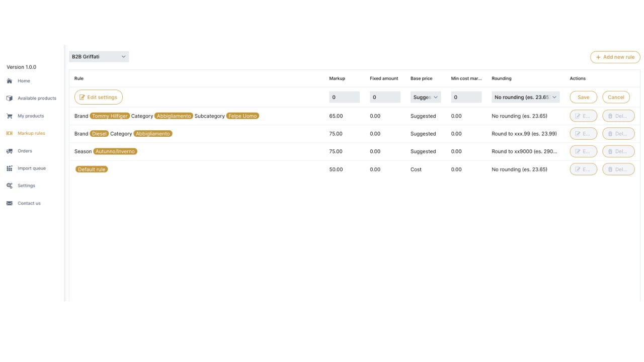Open the Base price Suggested dropdown
644x362 pixels.
coord(426,97)
